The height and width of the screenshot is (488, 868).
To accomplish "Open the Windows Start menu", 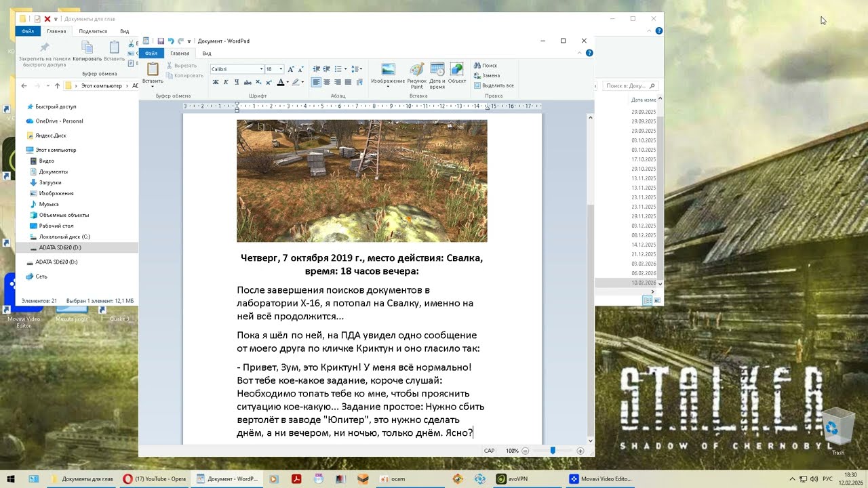I will point(12,479).
